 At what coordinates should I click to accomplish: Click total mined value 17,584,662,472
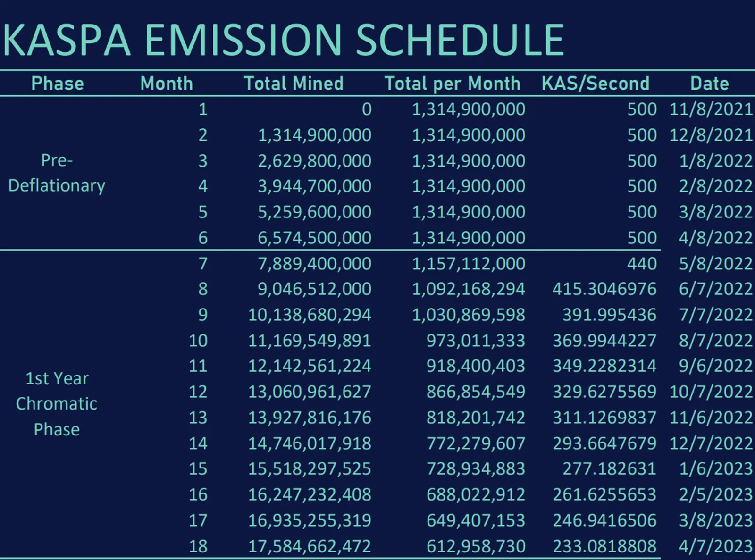pos(310,546)
